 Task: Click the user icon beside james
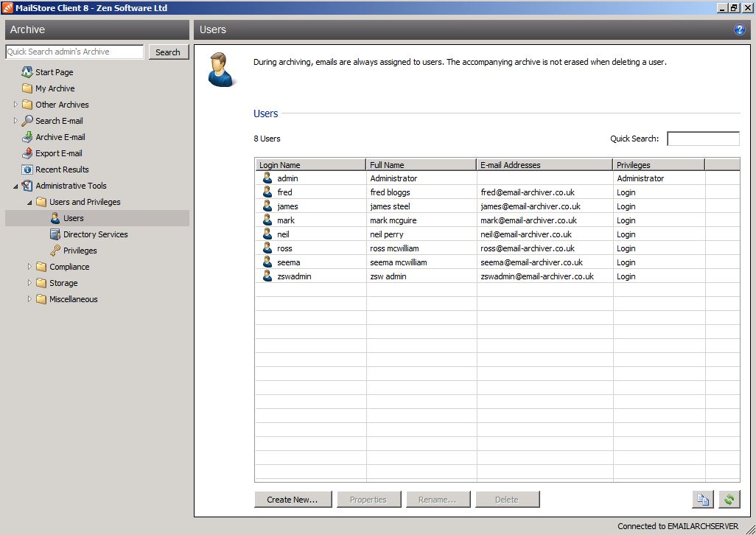click(x=267, y=206)
